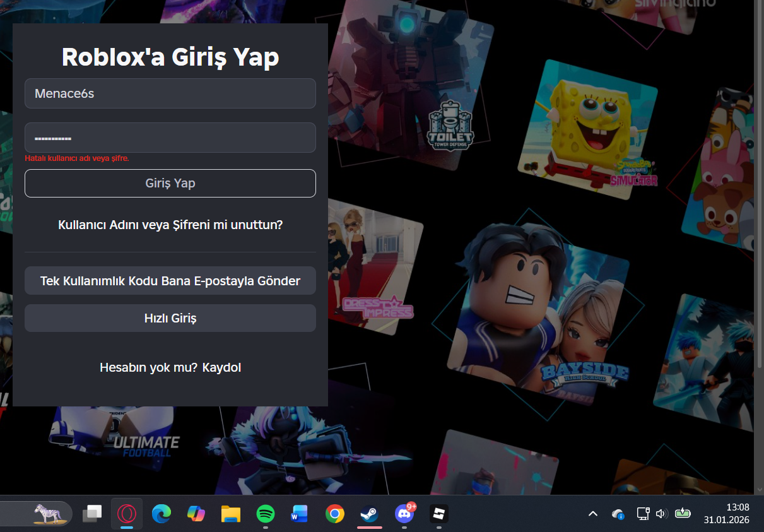The width and height of the screenshot is (764, 532).
Task: Open Steam from the taskbar
Action: (370, 514)
